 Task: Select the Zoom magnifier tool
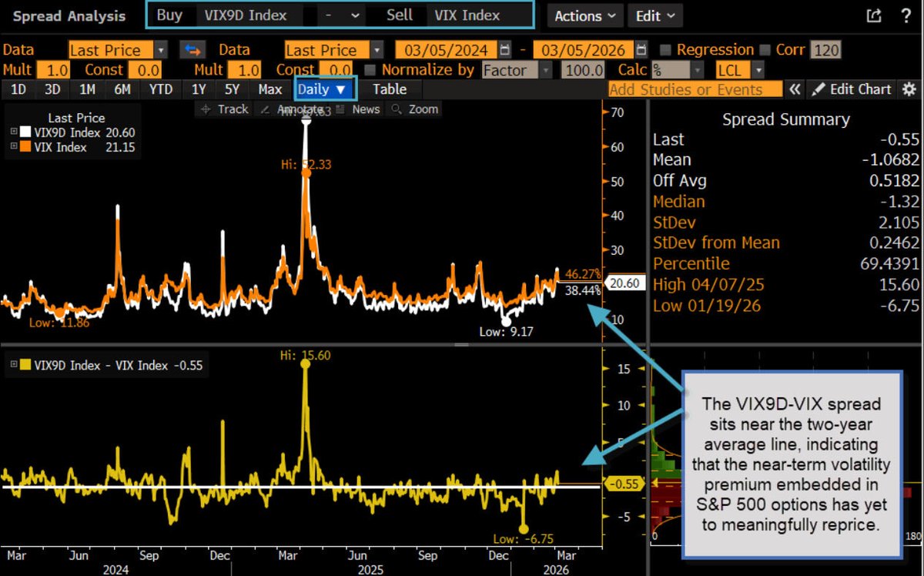[416, 109]
